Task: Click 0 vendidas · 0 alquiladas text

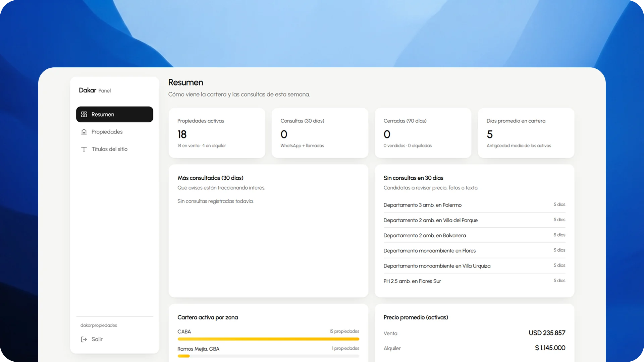Action: click(x=408, y=145)
